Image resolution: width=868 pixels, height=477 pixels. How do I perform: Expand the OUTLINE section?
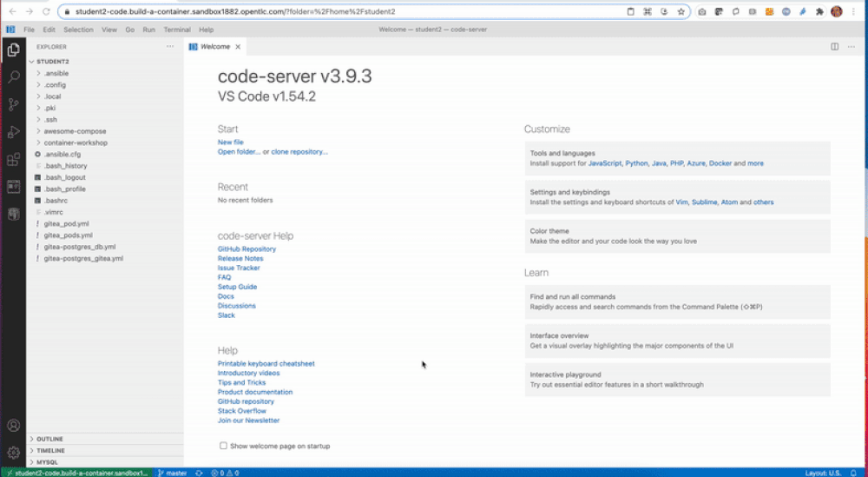[50, 439]
